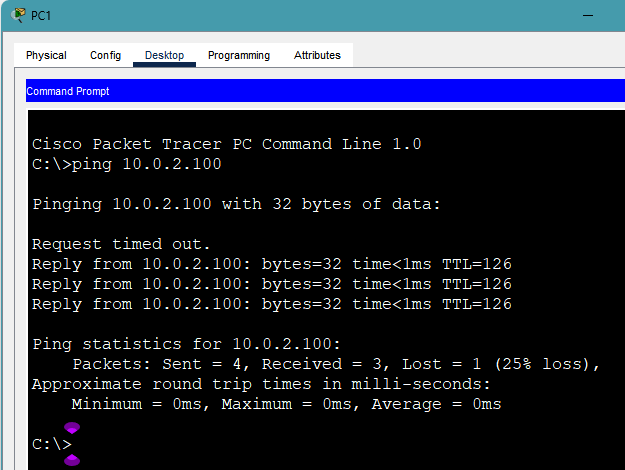Switch to the Physical tab

pos(46,56)
